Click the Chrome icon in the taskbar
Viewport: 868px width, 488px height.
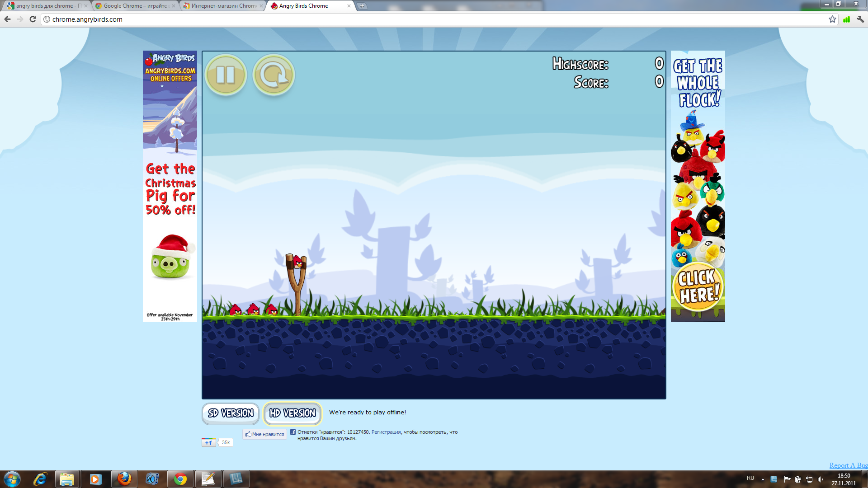(x=180, y=479)
